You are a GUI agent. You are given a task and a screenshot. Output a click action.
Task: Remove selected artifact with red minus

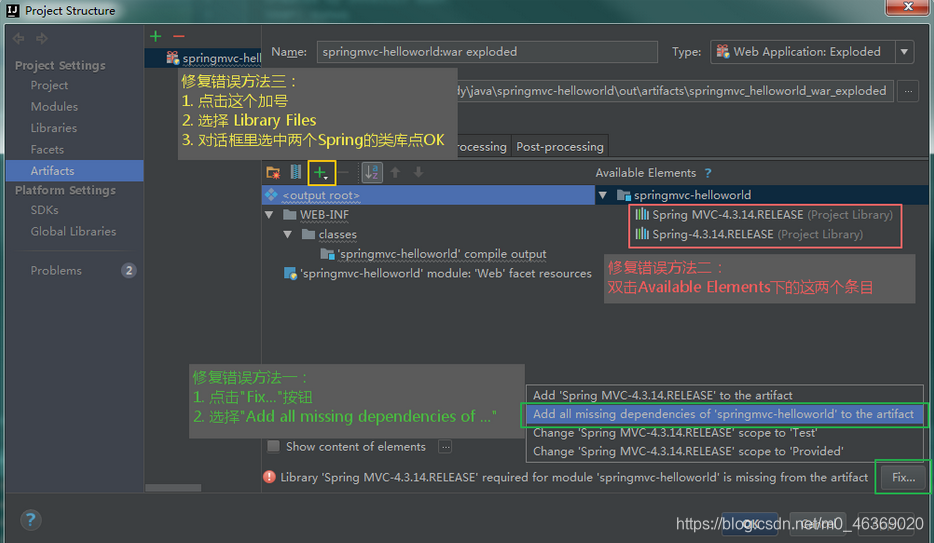(179, 36)
